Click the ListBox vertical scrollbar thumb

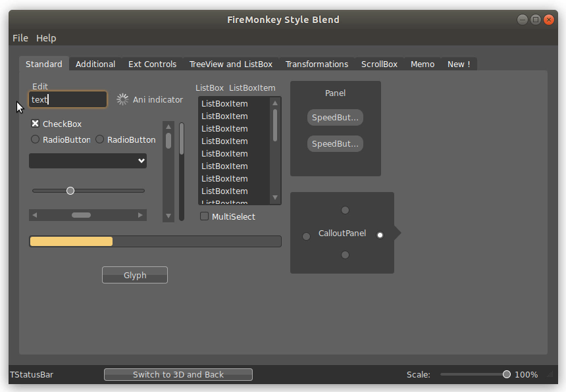pyautogui.click(x=275, y=125)
